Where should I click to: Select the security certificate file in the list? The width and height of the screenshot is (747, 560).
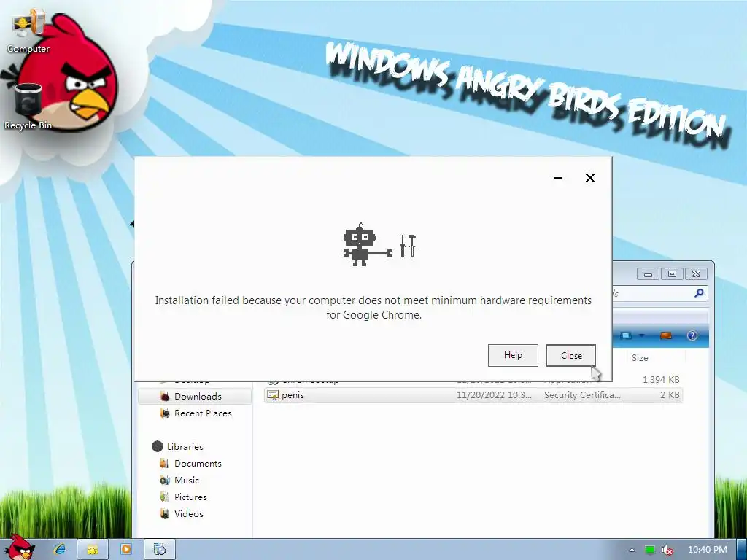(x=473, y=395)
